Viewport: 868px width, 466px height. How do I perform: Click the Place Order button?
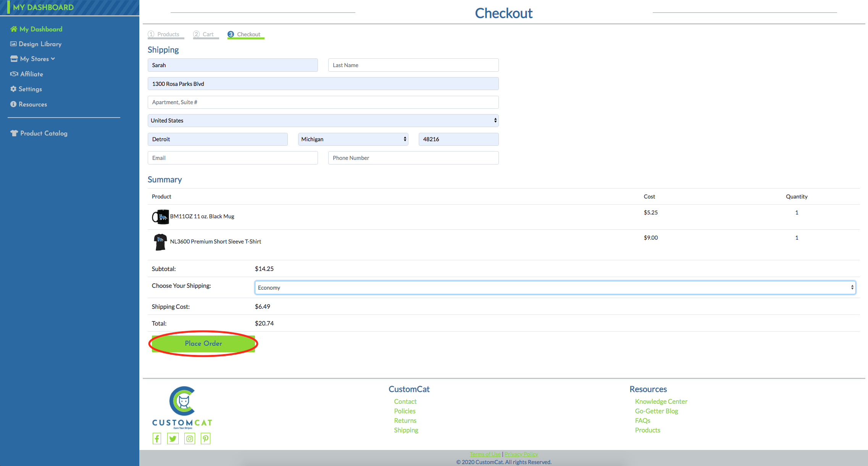203,343
